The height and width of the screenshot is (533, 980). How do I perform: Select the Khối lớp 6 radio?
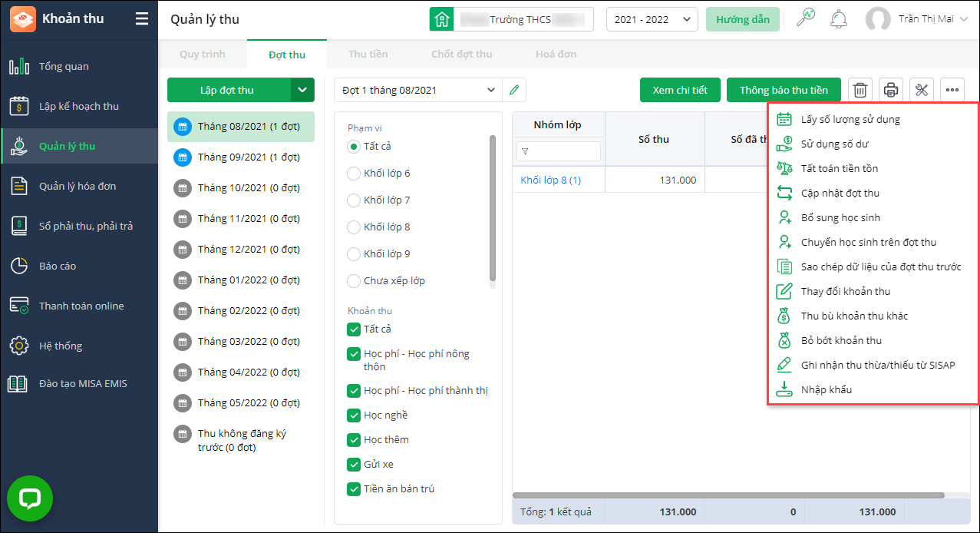point(354,174)
